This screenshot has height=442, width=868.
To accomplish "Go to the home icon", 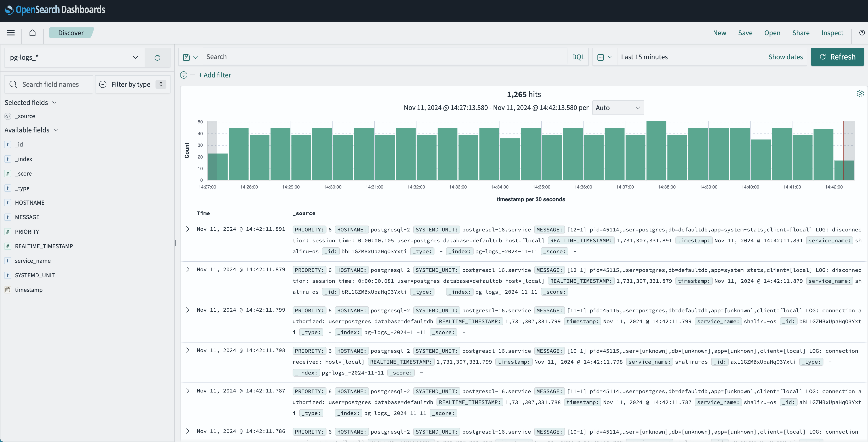I will click(x=32, y=33).
